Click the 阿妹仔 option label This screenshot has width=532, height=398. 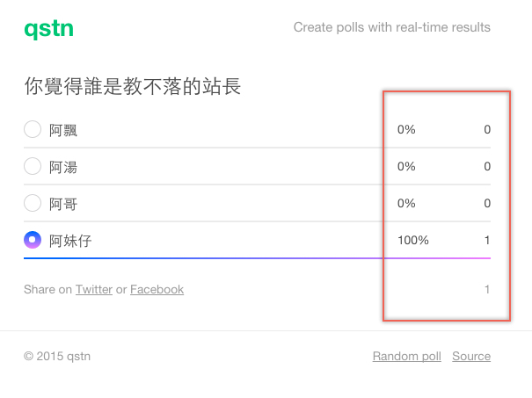[x=70, y=240]
